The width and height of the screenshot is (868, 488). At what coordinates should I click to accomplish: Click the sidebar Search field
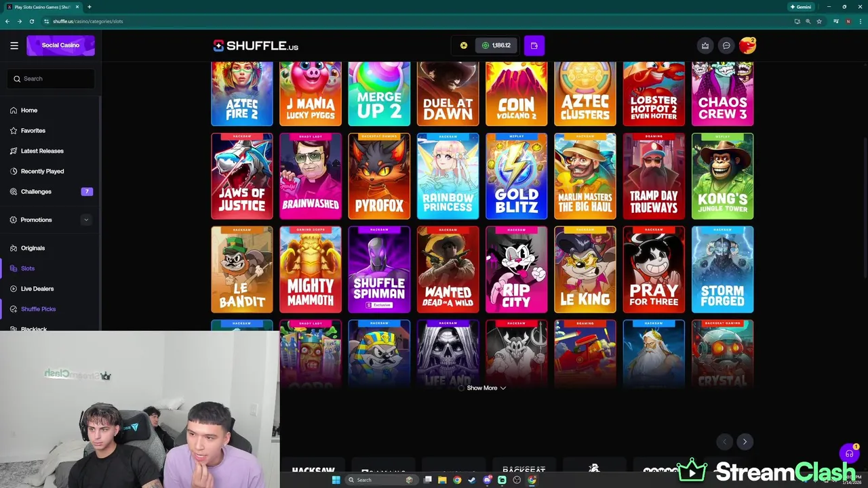tap(52, 79)
